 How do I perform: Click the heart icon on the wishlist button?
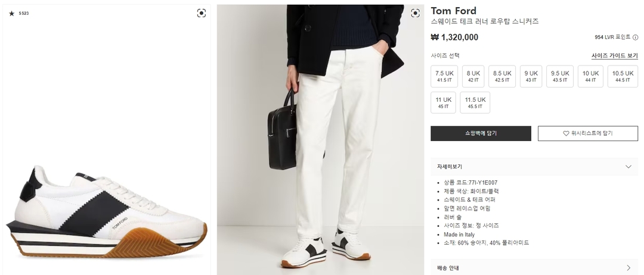[x=566, y=133]
